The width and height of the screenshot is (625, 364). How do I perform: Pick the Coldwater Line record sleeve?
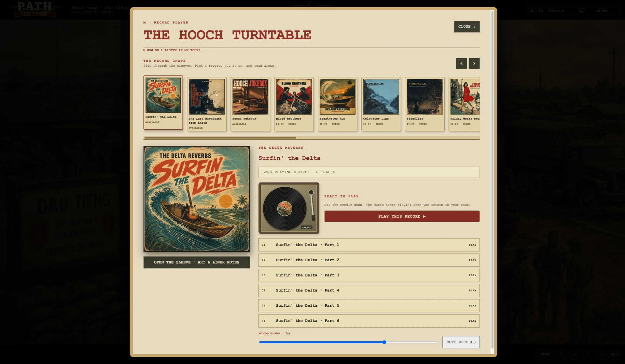click(x=381, y=104)
